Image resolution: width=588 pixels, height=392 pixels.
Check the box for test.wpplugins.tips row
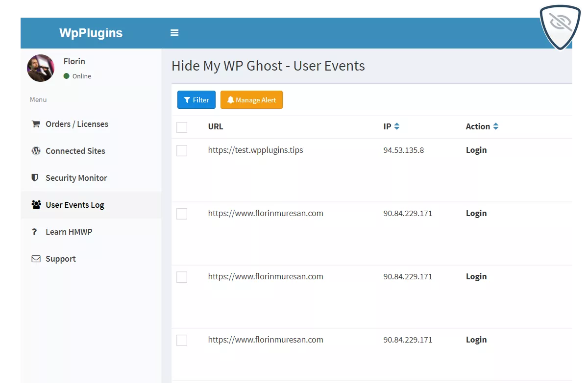click(182, 151)
